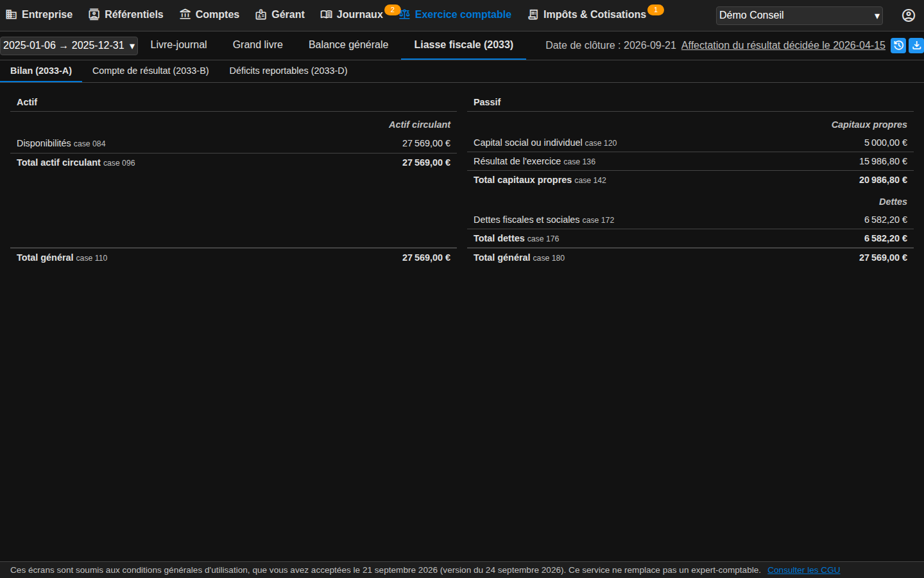Click the Actif section heading
Image resolution: width=924 pixels, height=578 pixels.
(27, 102)
